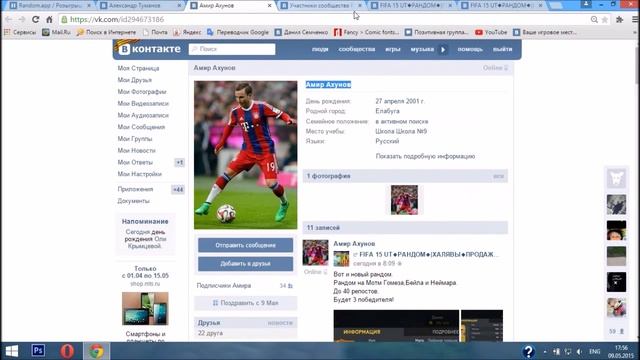The image size is (640, 360).
Task: Open Подписчики Амира list
Action: pos(244,286)
